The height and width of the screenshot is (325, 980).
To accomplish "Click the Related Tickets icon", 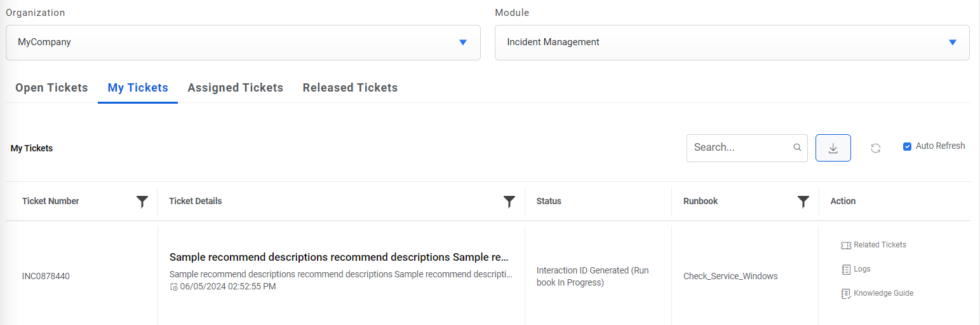I will click(845, 245).
